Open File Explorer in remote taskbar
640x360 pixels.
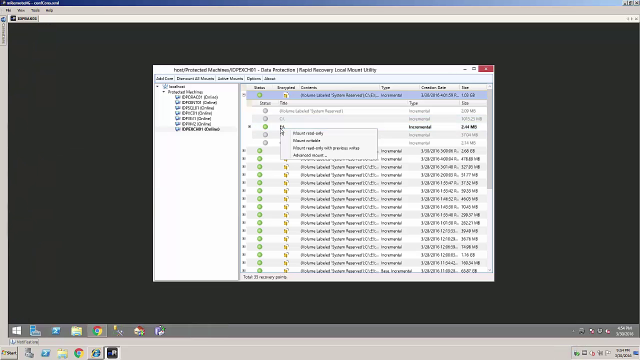tap(76, 331)
